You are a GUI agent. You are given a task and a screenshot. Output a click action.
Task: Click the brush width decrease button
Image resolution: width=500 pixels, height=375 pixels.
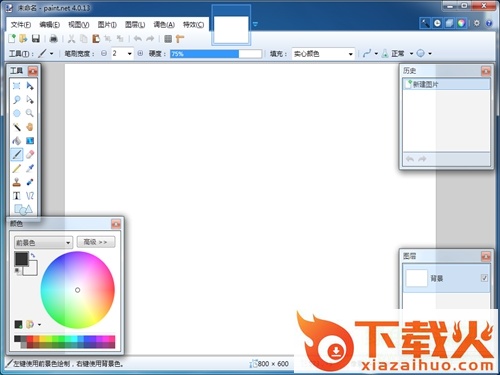pos(104,53)
